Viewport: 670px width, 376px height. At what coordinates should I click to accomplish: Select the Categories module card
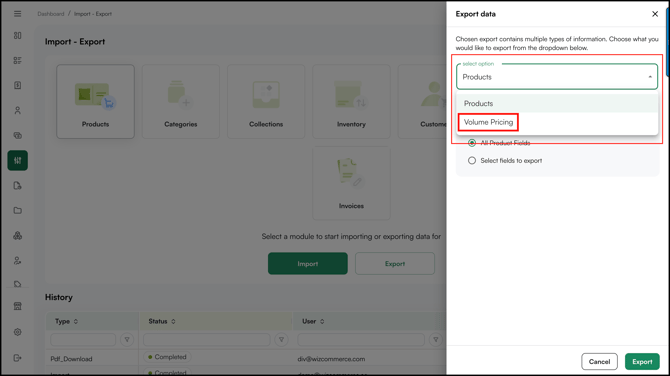click(181, 102)
